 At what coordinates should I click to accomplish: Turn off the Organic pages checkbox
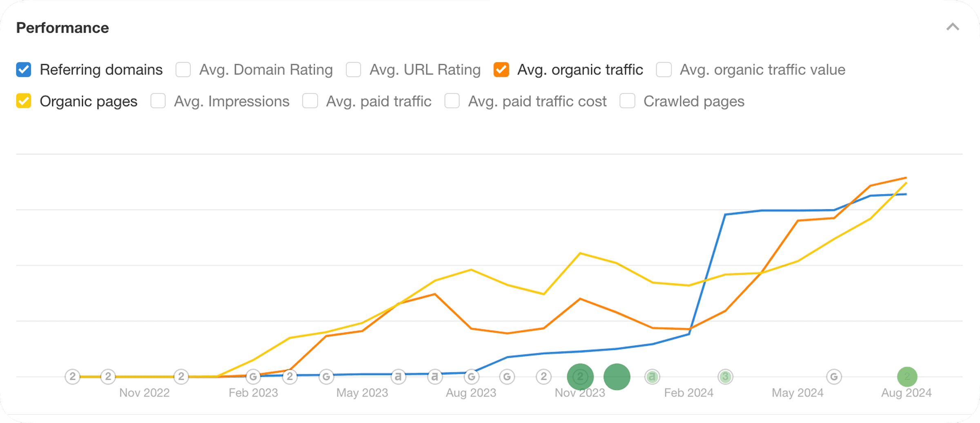24,101
